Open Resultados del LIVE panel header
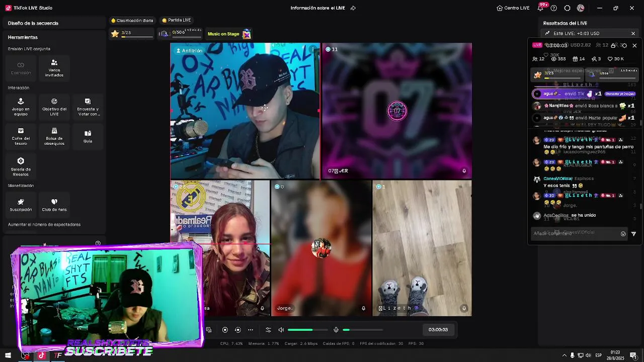Viewport: 644px width, 362px height. [x=565, y=23]
